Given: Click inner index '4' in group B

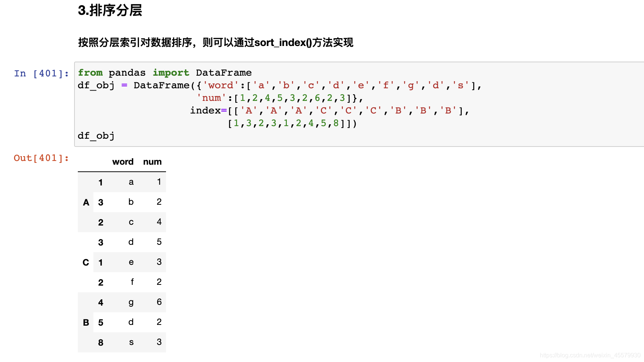Looking at the screenshot, I should click(101, 303).
